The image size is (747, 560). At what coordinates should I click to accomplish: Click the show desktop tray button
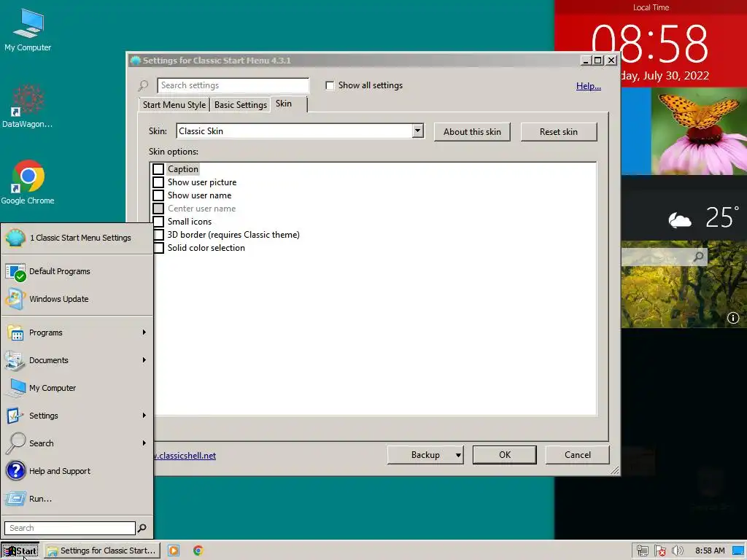[739, 551]
